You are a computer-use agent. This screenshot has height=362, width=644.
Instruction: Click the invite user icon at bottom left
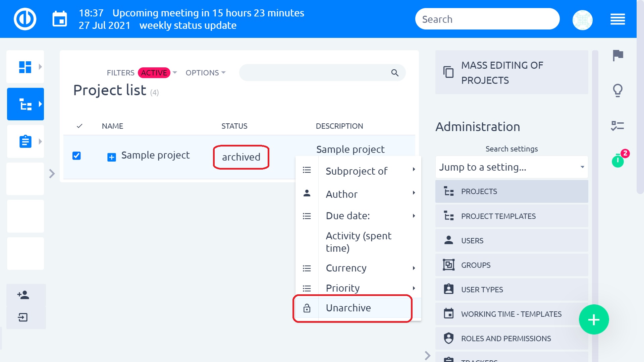click(23, 295)
